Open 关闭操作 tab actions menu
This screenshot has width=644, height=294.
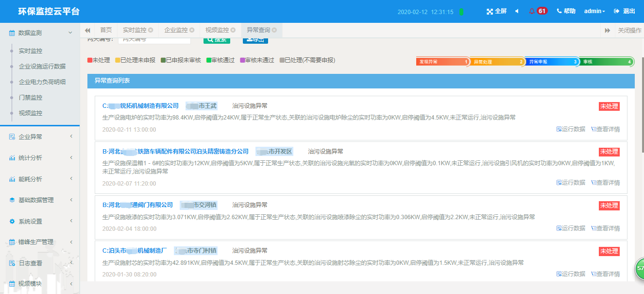629,30
